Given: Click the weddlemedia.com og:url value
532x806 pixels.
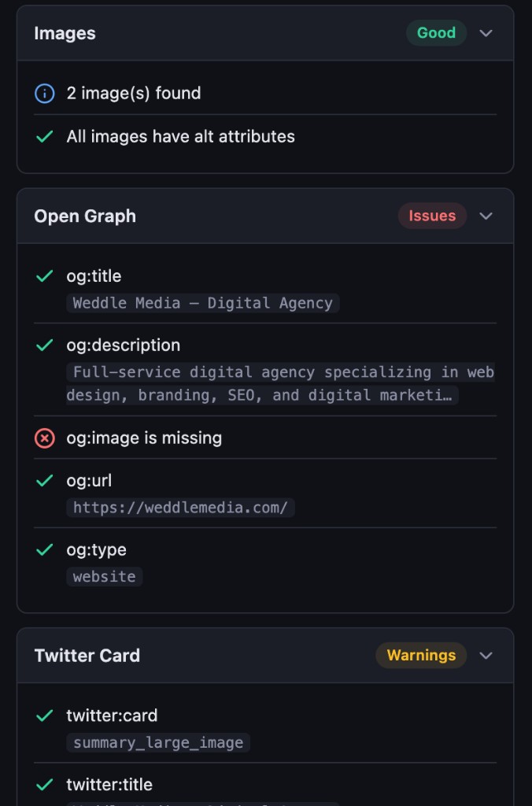Looking at the screenshot, I should (x=180, y=508).
